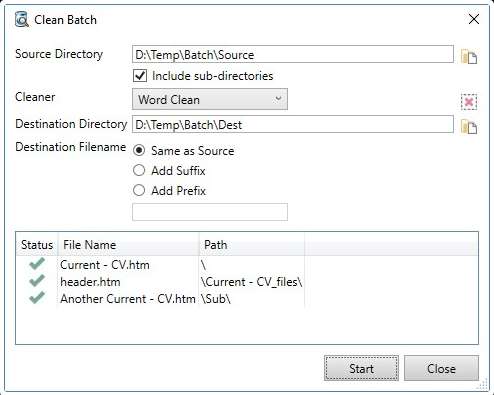
Task: Click the suffix/prefix text input box
Action: coord(210,212)
